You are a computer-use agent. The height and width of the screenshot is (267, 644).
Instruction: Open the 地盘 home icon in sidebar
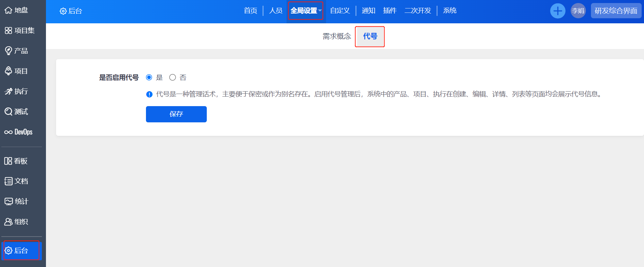8,10
